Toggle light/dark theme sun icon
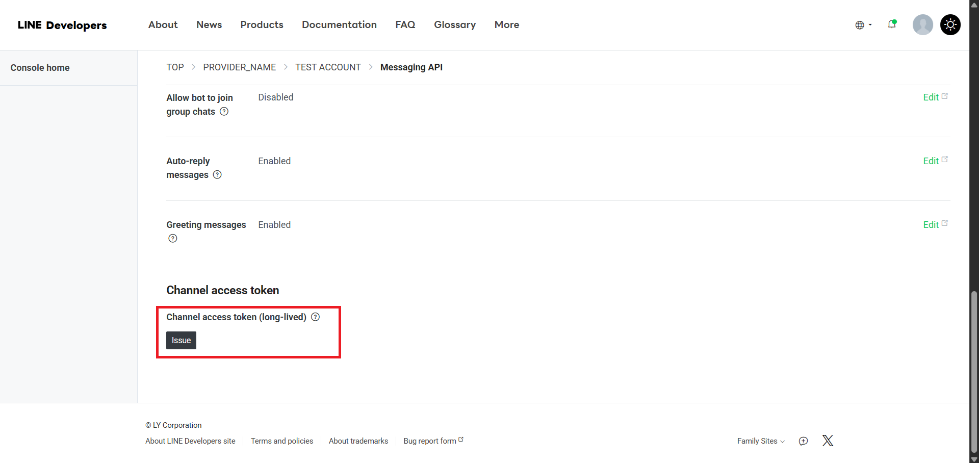Viewport: 980px width, 463px height. [x=950, y=24]
